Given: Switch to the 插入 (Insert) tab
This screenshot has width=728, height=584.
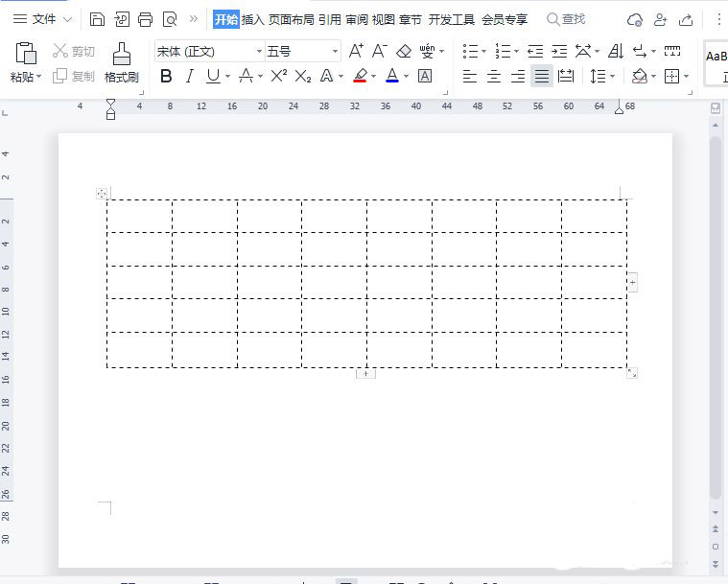Looking at the screenshot, I should tap(252, 19).
